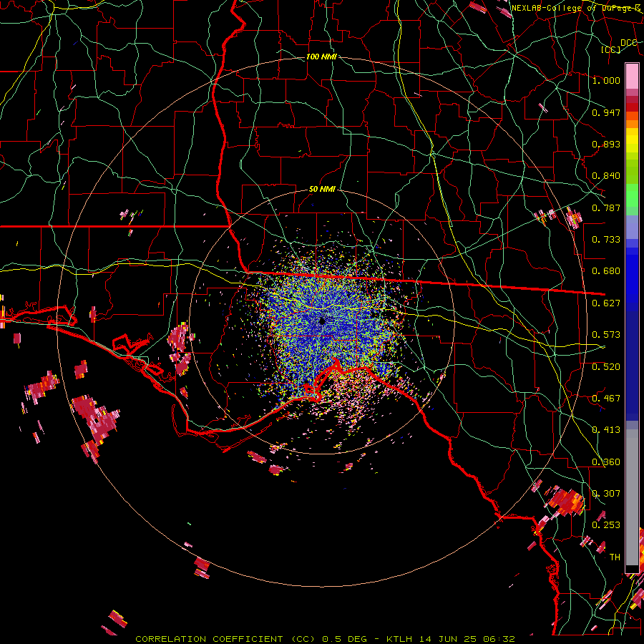Click the 50 NMI range ring label

(x=322, y=189)
